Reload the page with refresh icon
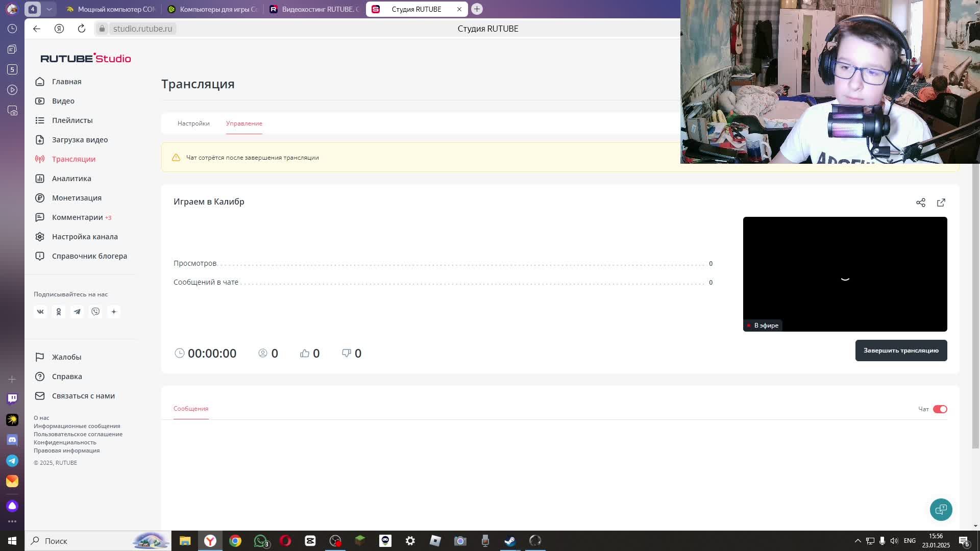Image resolution: width=980 pixels, height=551 pixels. coord(82,29)
